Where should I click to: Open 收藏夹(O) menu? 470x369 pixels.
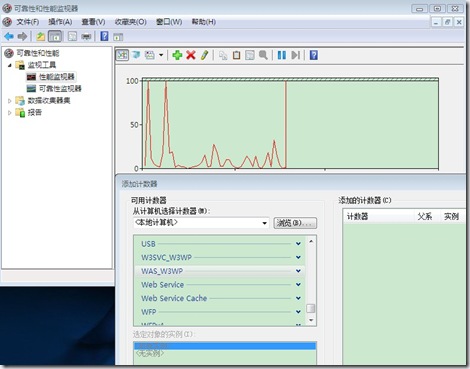pos(130,22)
